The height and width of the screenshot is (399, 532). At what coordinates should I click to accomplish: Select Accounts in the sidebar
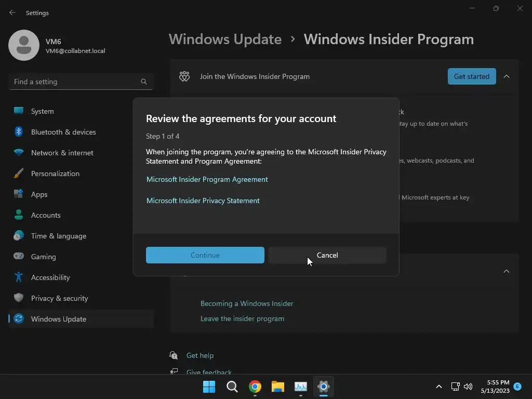81,215
